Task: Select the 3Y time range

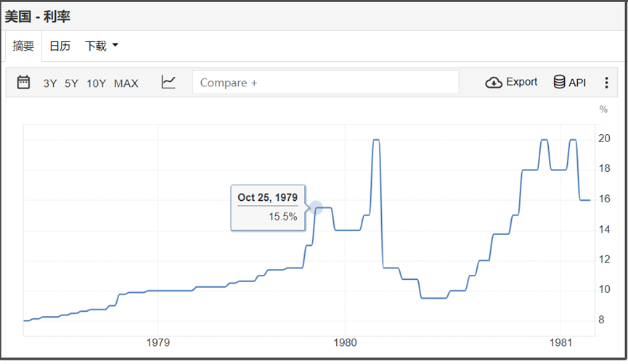Action: click(49, 83)
